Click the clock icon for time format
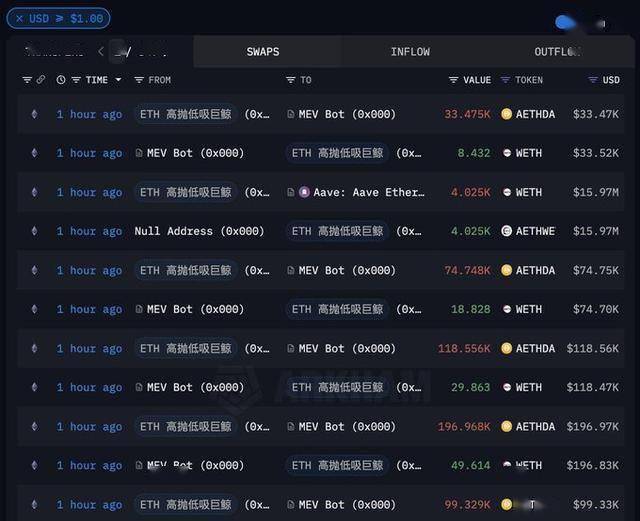 click(x=61, y=80)
